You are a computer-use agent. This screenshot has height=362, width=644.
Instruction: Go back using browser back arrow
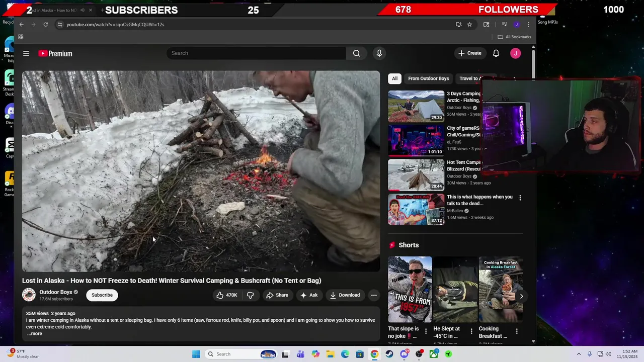pos(21,24)
